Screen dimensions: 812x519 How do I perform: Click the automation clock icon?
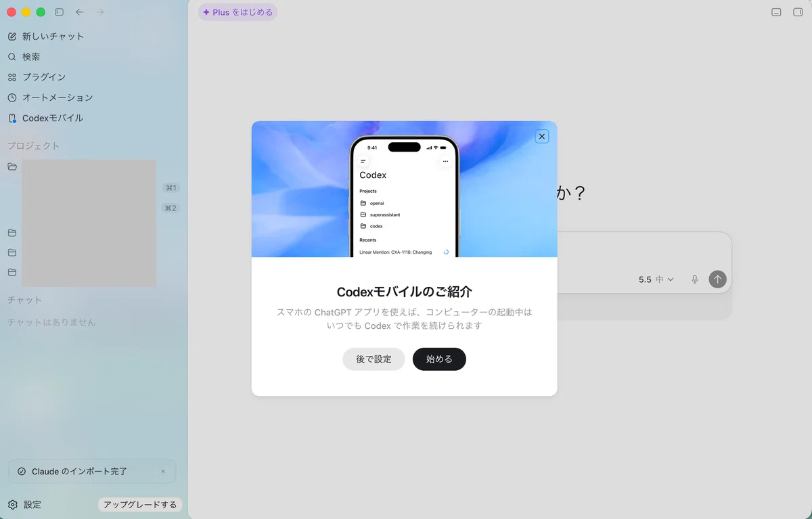point(12,97)
